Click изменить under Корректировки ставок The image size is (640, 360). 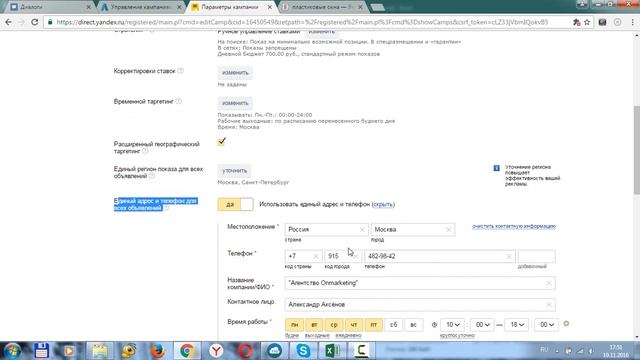tap(235, 73)
